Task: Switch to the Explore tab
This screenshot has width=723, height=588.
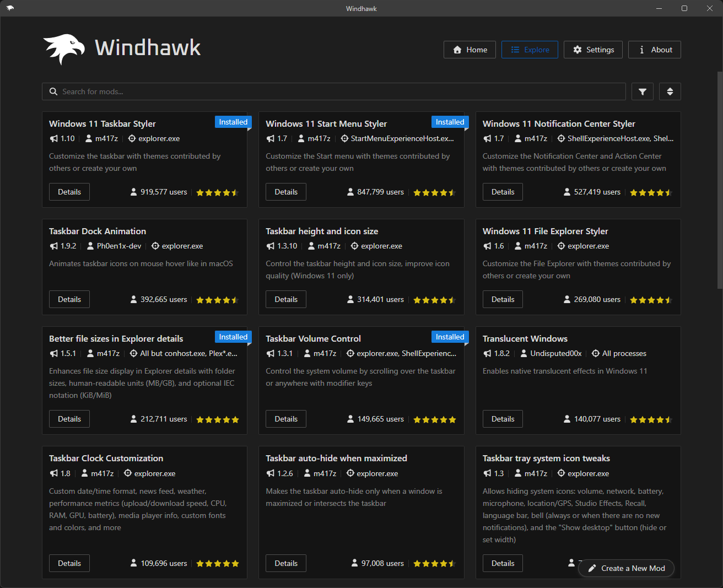Action: click(530, 50)
